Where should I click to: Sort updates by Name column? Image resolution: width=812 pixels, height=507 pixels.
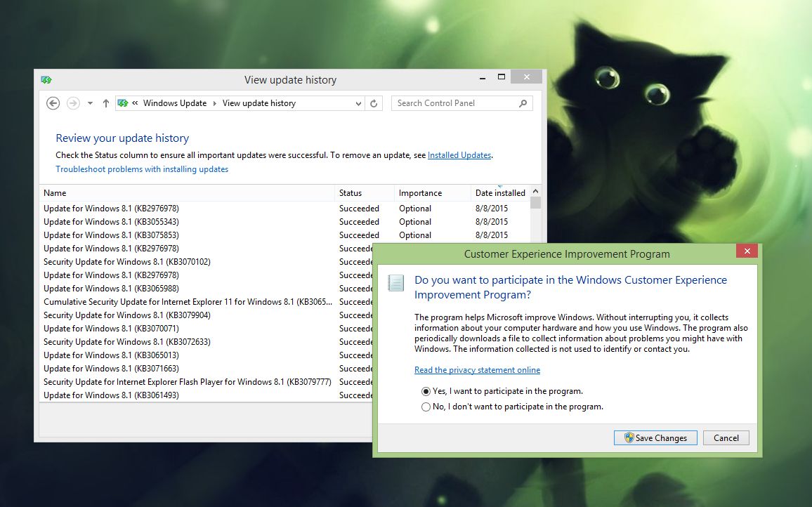pos(187,192)
